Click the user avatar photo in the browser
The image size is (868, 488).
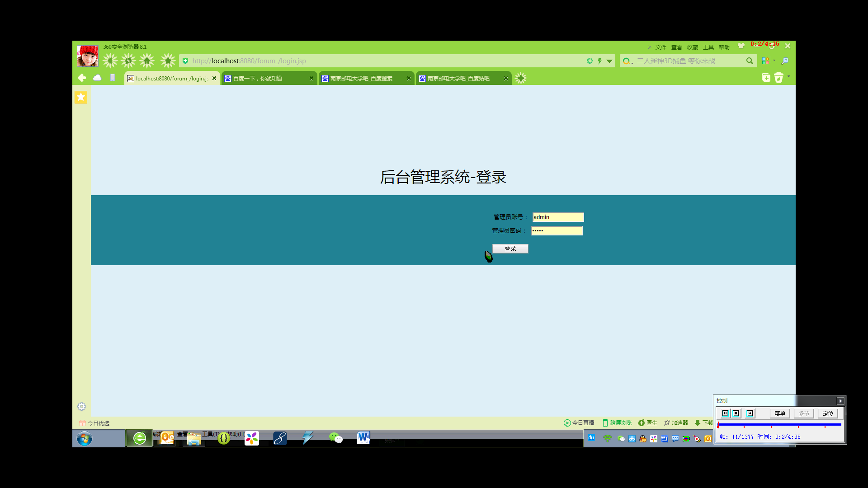[x=88, y=56]
